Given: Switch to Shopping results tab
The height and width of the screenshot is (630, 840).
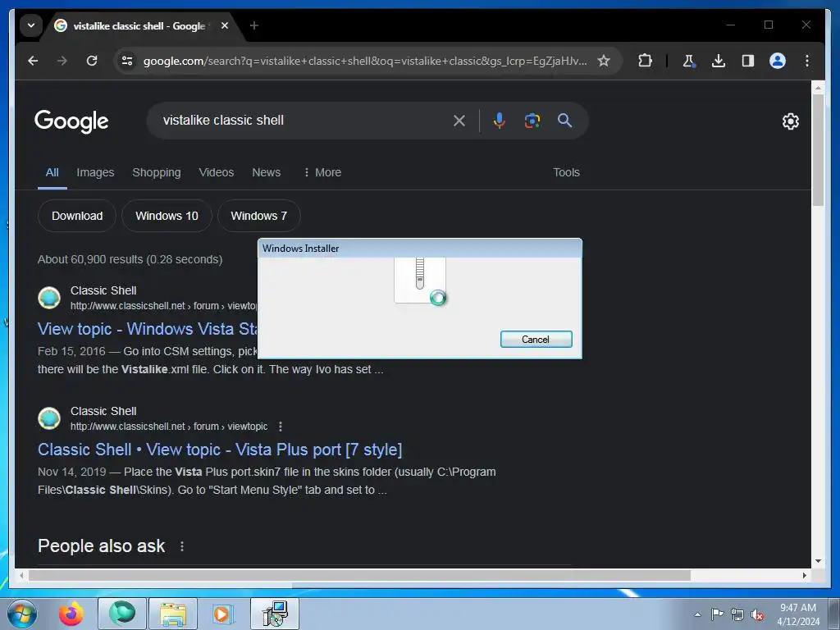Looking at the screenshot, I should click(157, 172).
